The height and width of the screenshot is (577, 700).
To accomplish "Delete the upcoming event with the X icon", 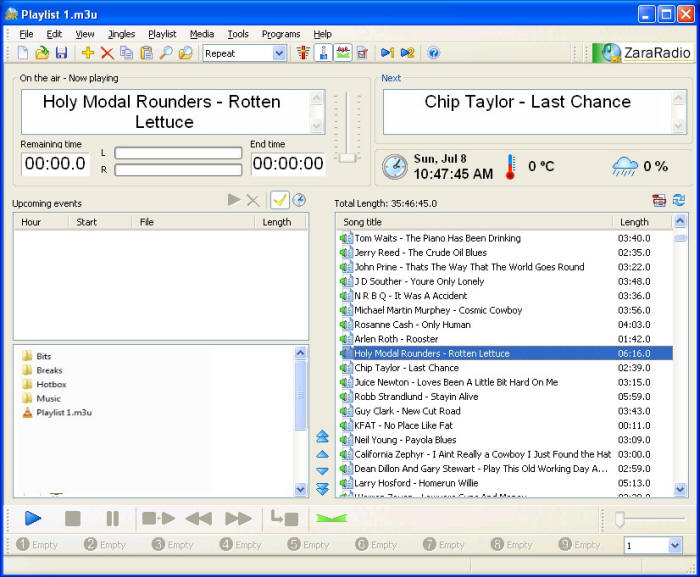I will tap(253, 201).
